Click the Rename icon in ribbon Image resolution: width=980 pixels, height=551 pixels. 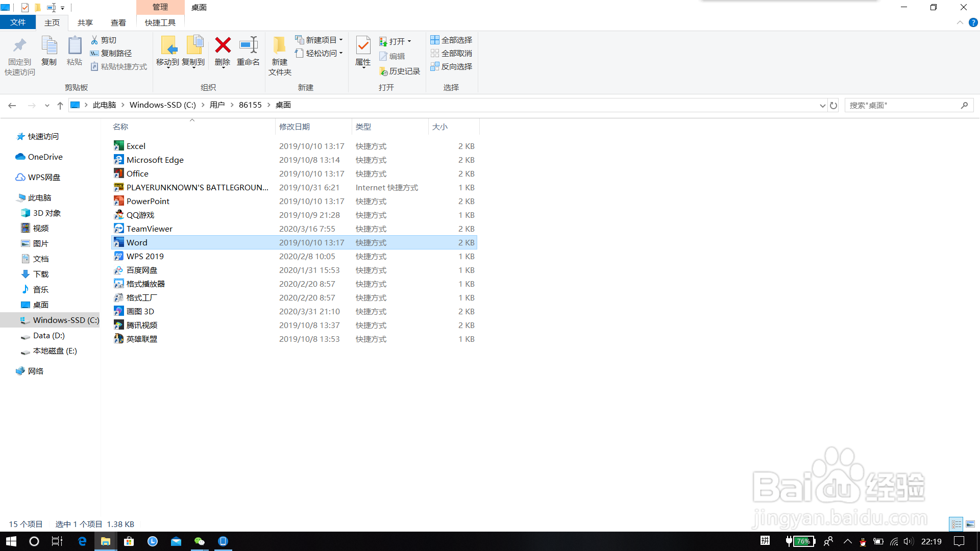248,46
